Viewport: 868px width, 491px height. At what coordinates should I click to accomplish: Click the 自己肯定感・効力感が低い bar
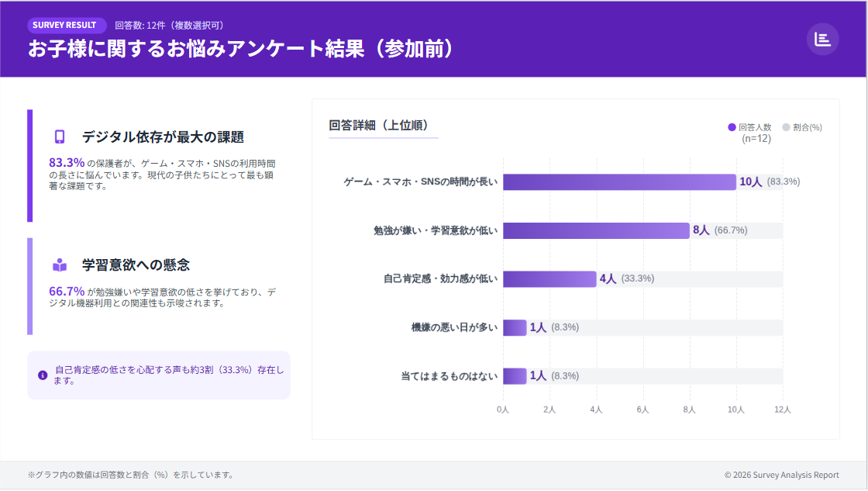point(549,279)
